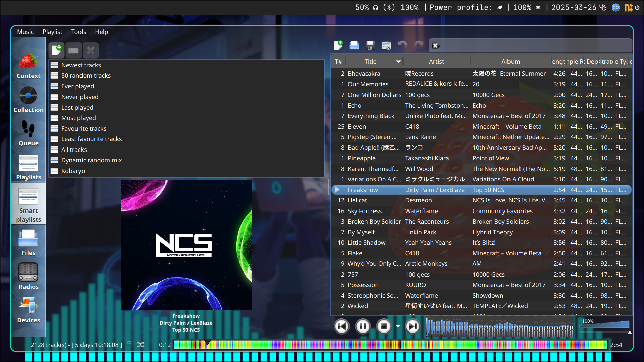Click the save playlist floppy icon
Screen dimensions: 644x362
pos(370,45)
